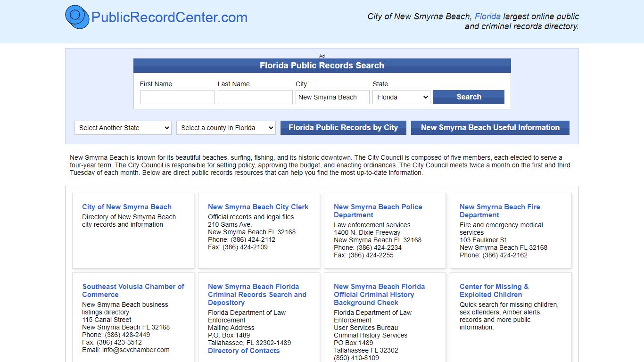Click Official records and legal files text
Screen dimensions: 644x362
point(251,217)
